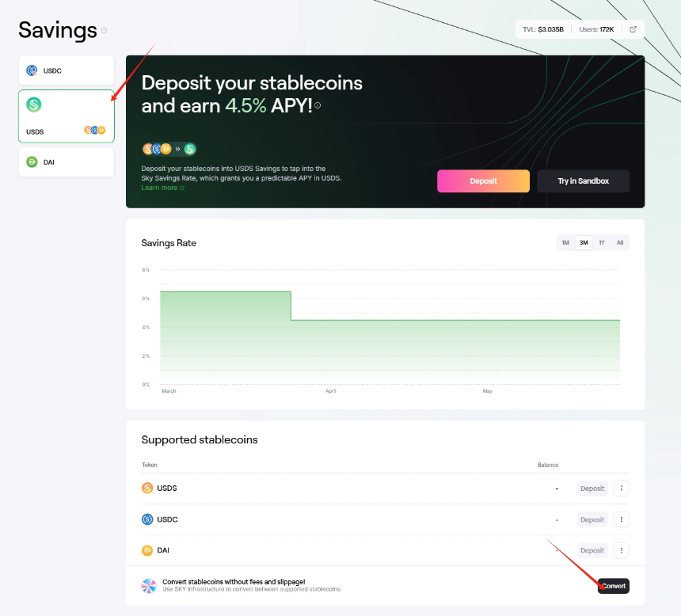The image size is (681, 616).
Task: Click the black Convert button
Action: (614, 586)
